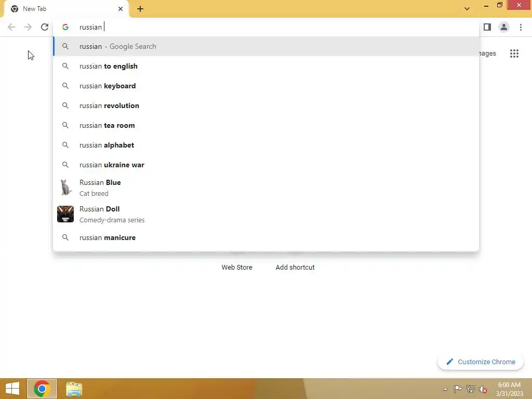Close the New Tab tab
Image resolution: width=532 pixels, height=399 pixels.
pos(121,9)
